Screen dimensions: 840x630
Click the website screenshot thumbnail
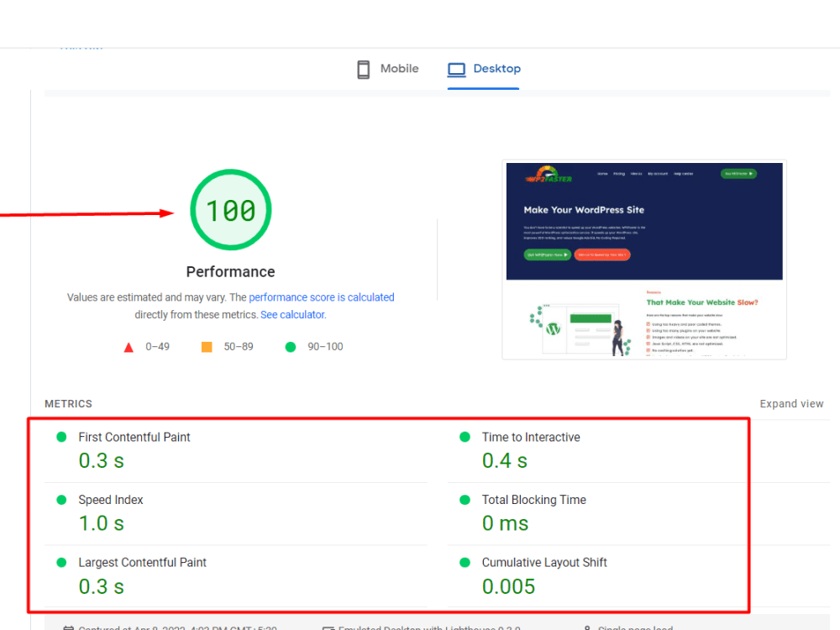click(644, 260)
